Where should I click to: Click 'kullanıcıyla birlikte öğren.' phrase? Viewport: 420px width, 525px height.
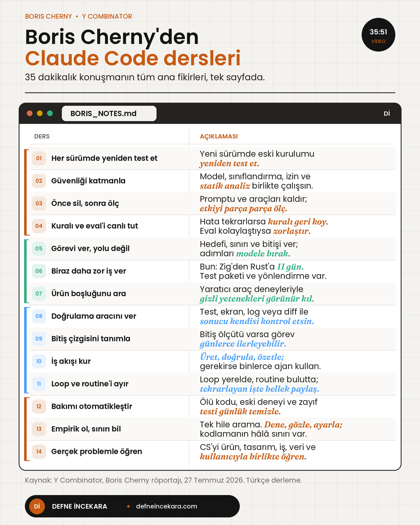coord(253,457)
